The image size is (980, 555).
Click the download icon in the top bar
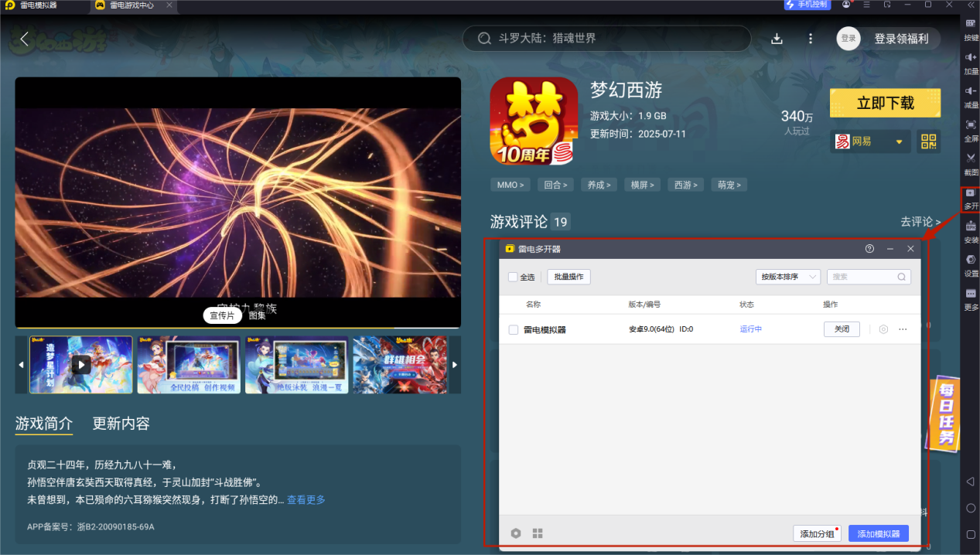(777, 37)
